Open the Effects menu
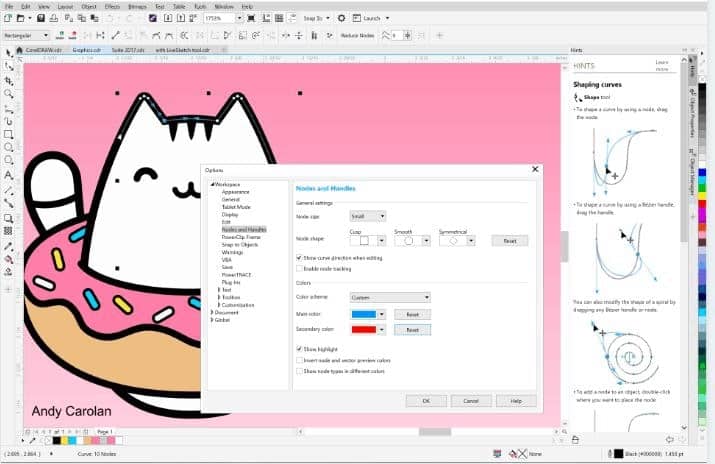715x464 pixels. [x=112, y=7]
